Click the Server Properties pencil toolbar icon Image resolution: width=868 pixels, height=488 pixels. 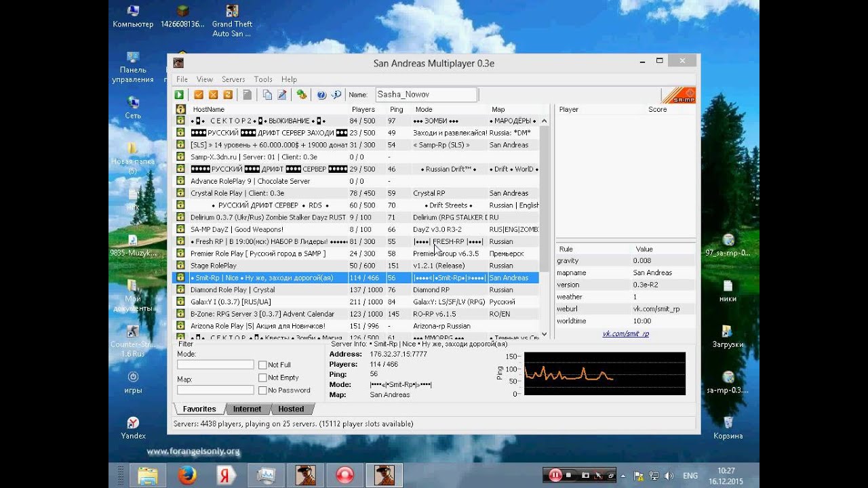(x=282, y=95)
